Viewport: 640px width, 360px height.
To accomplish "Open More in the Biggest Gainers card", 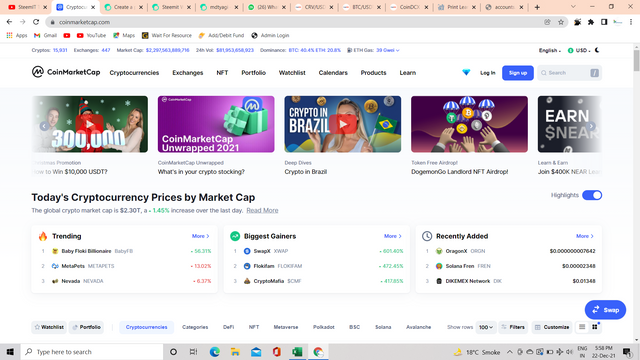I will click(x=393, y=236).
